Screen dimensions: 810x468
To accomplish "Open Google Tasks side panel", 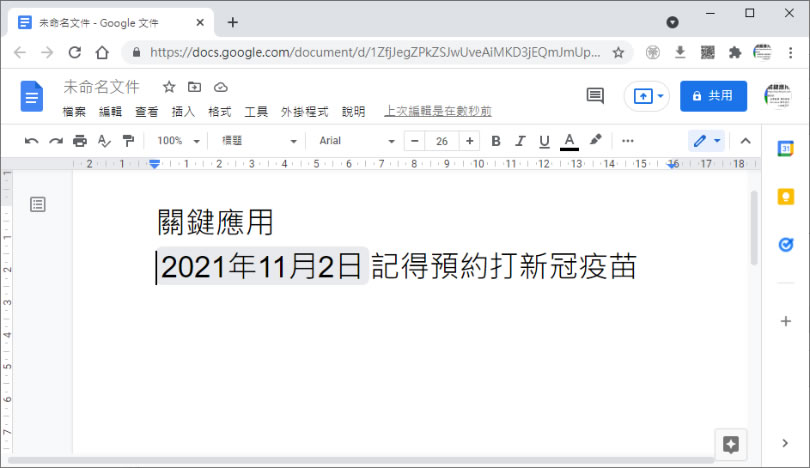I will click(786, 244).
